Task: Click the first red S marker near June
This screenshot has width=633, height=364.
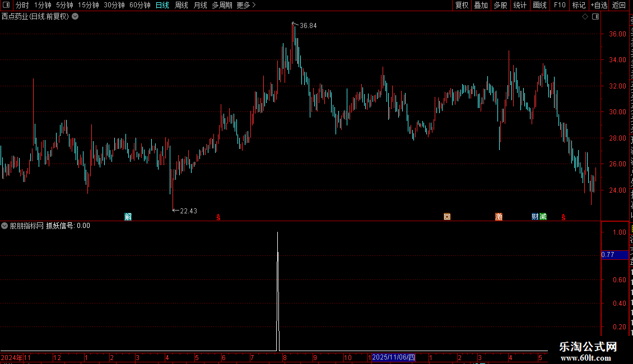Action: click(218, 217)
